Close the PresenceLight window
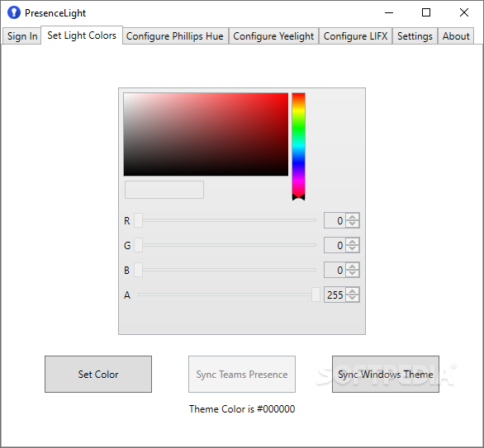The image size is (484, 448). click(x=464, y=12)
